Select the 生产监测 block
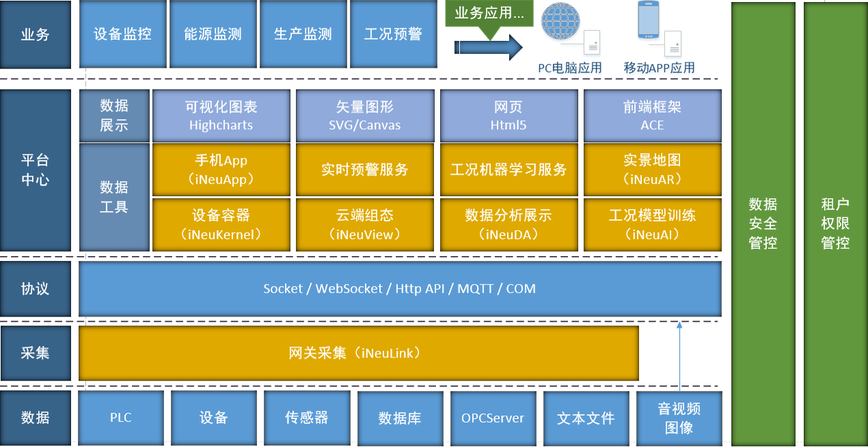This screenshot has width=868, height=447. point(303,34)
